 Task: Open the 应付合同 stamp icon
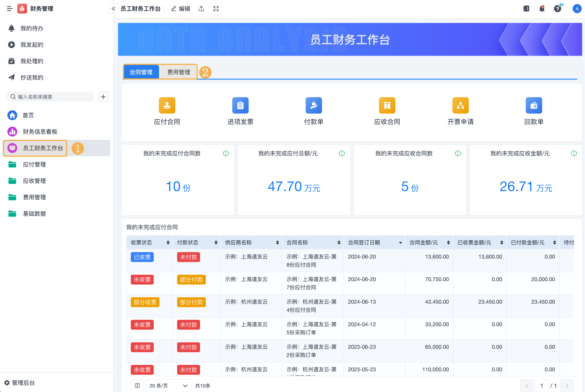point(167,105)
